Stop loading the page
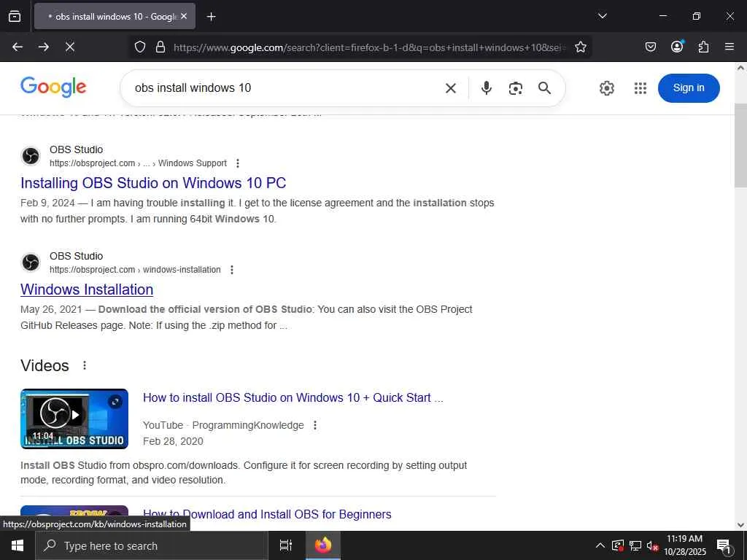The width and height of the screenshot is (747, 560). (x=70, y=47)
